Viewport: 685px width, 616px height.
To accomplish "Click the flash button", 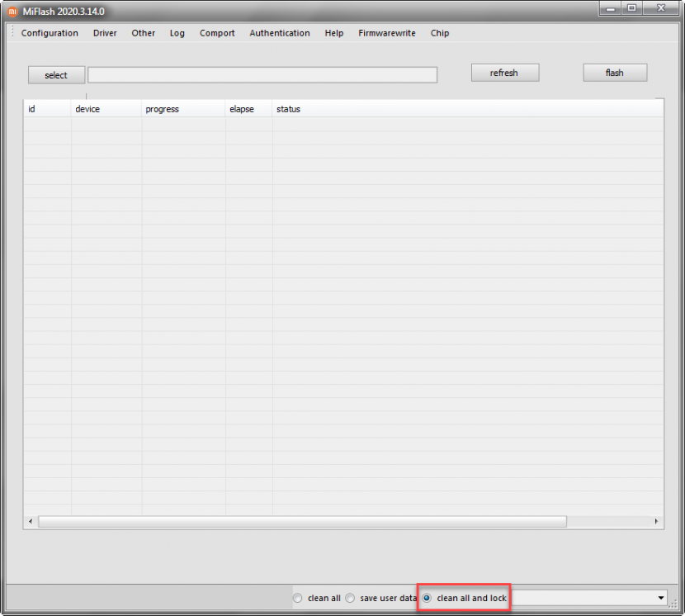I will point(615,73).
